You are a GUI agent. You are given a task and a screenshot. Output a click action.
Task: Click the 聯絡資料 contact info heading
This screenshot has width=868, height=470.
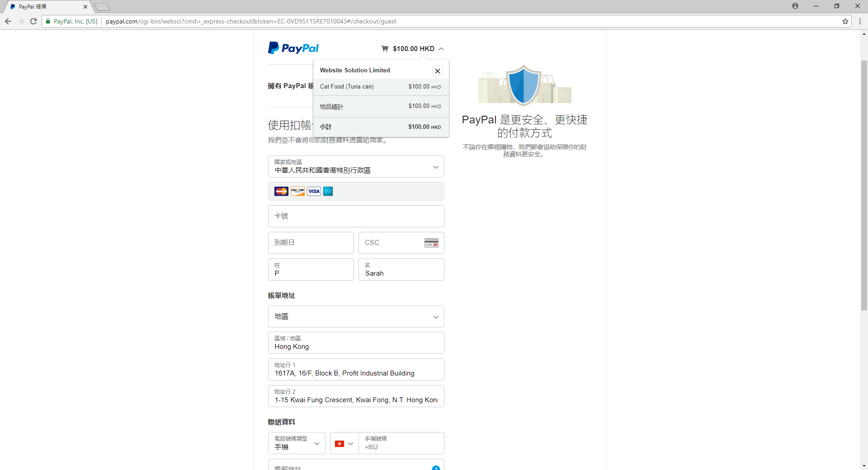click(x=281, y=422)
